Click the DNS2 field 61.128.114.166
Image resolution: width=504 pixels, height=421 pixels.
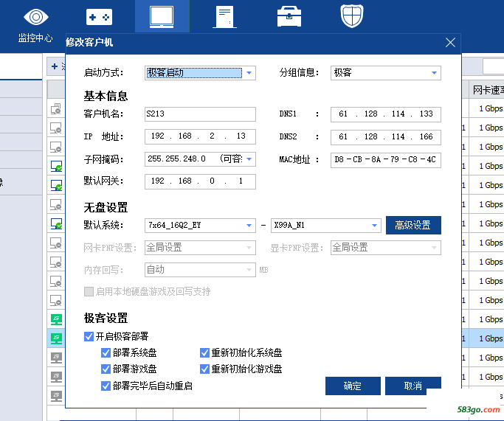(386, 137)
